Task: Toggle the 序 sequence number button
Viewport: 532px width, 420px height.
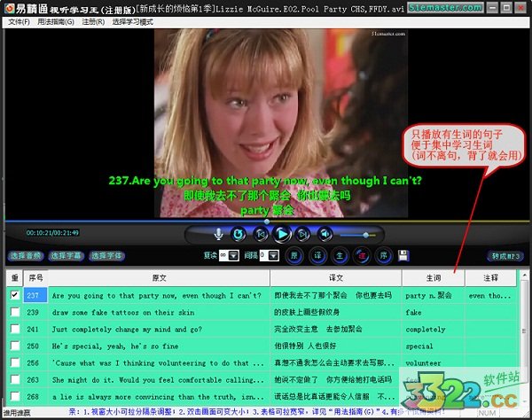Action: coord(384,255)
